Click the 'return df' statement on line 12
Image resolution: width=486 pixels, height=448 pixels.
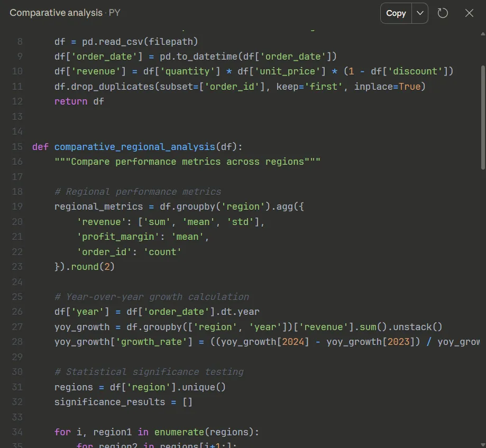pyautogui.click(x=79, y=101)
